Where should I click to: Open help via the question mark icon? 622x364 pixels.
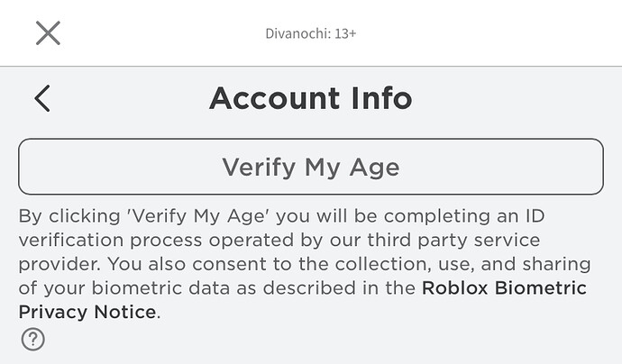pos(33,340)
